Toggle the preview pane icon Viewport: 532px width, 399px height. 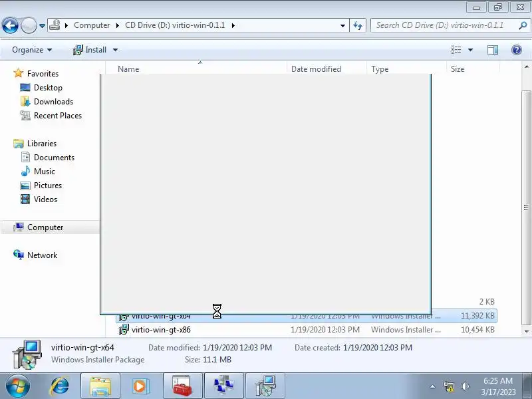(x=493, y=50)
